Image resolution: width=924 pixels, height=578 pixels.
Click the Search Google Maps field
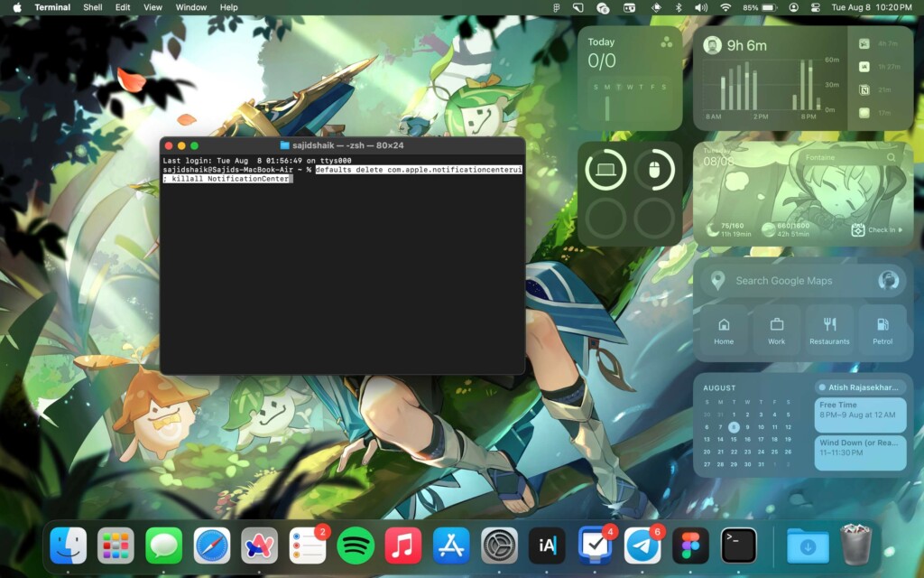794,281
